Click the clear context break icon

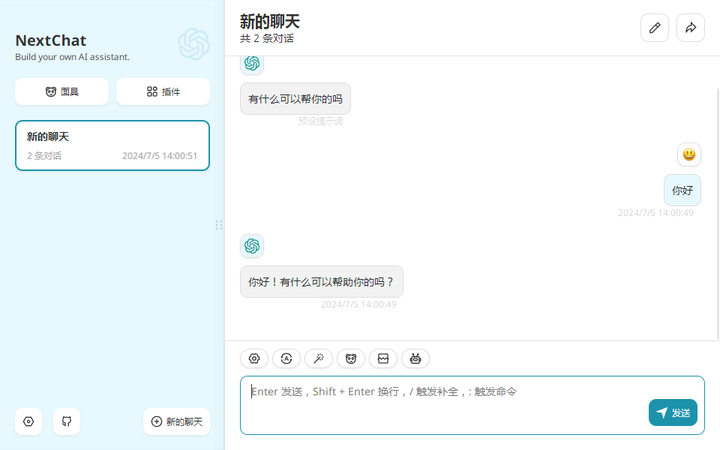[383, 359]
